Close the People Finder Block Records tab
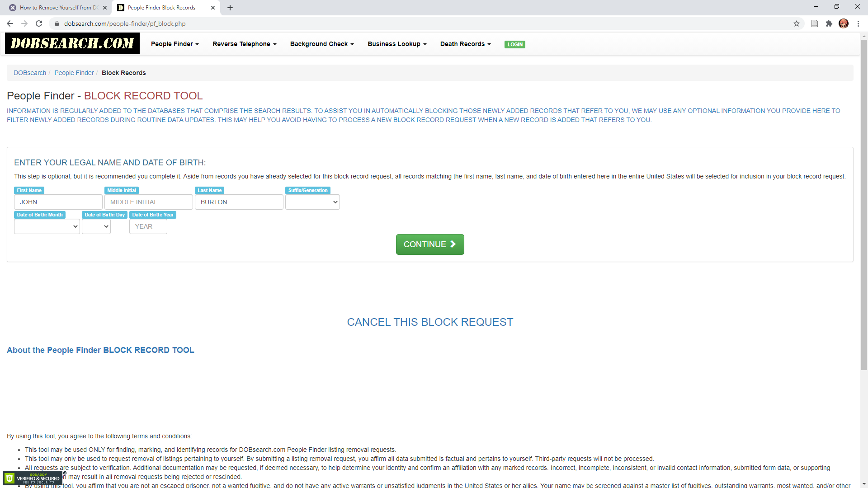868x488 pixels. click(x=213, y=8)
